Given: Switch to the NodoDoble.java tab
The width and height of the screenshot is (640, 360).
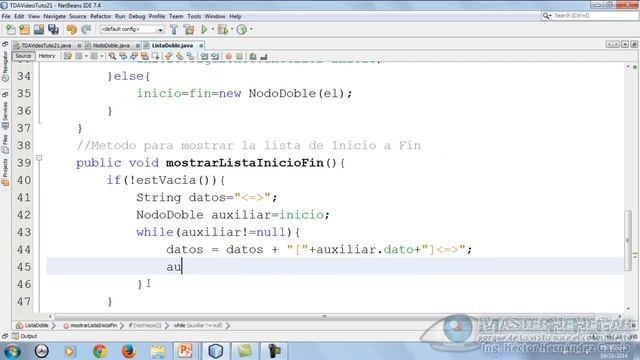Looking at the screenshot, I should point(111,45).
